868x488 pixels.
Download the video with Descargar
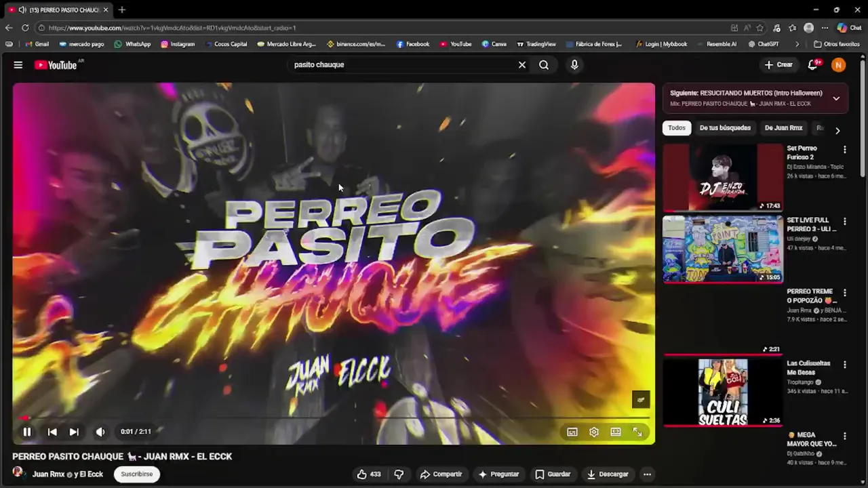pyautogui.click(x=608, y=474)
